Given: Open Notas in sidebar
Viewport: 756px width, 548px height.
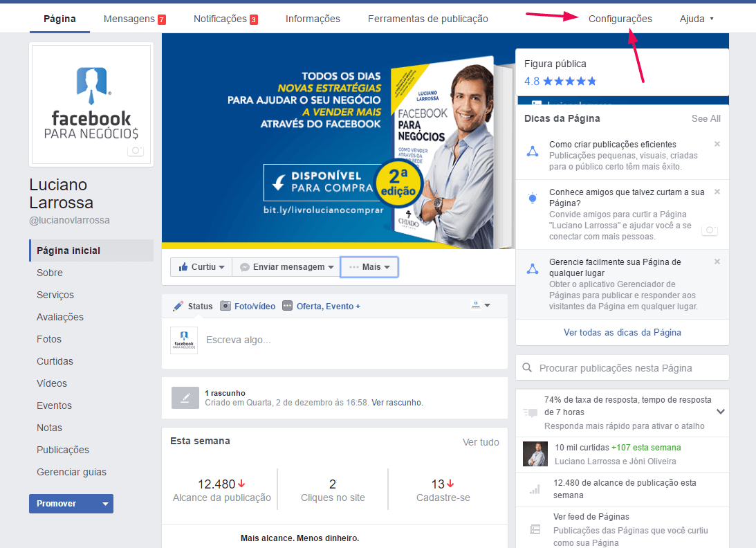Looking at the screenshot, I should click(49, 428).
